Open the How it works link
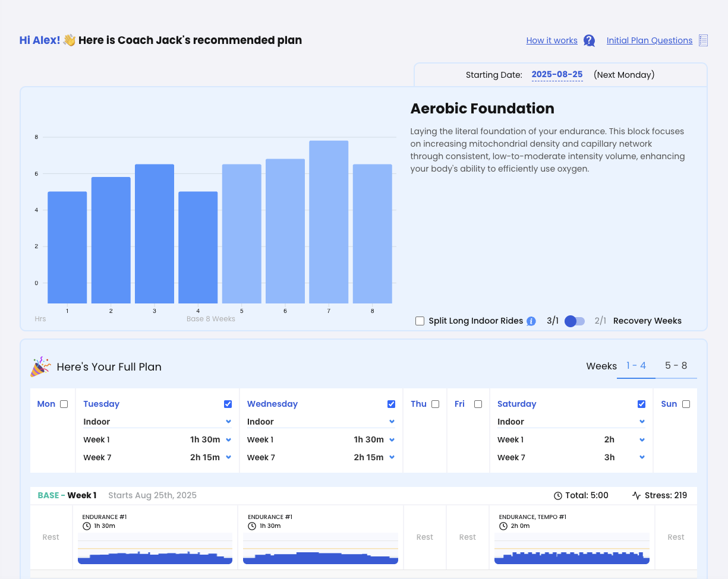728x579 pixels. point(551,40)
